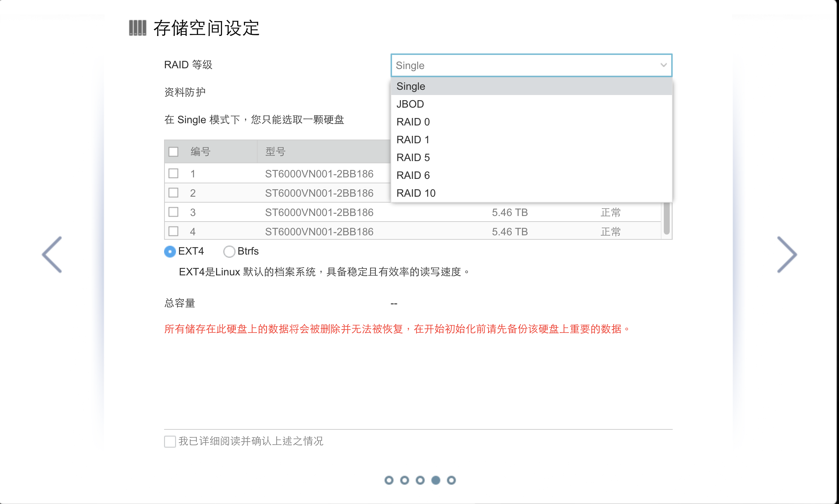Click 5.46 TB capacity in row 3
839x504 pixels.
click(510, 212)
